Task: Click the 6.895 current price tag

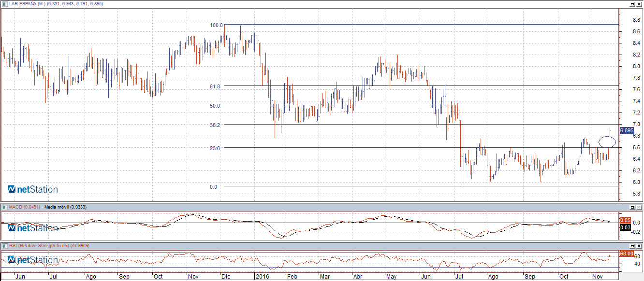Action: (626, 130)
